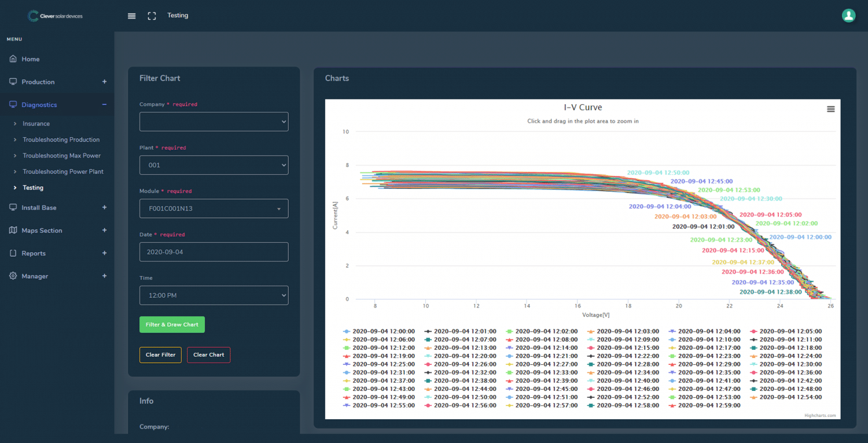Open the Time dropdown showing 12:00 PM
The image size is (868, 443).
[x=214, y=296]
